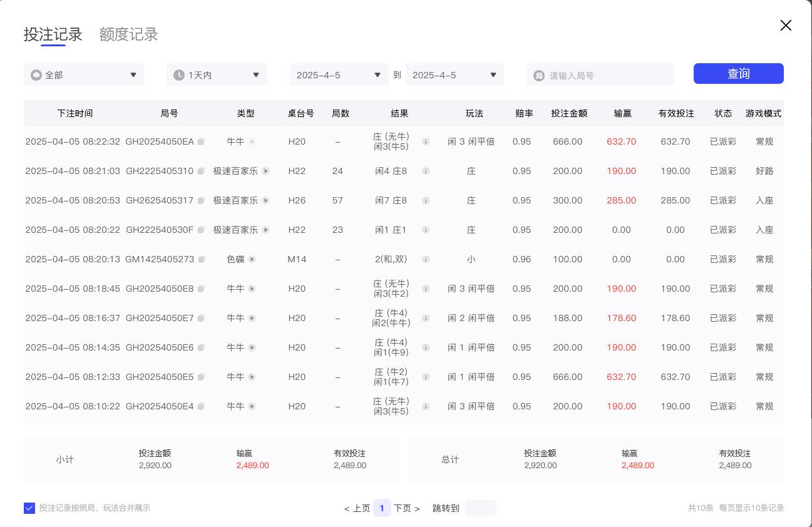Switch to the 额度记录 tab

[128, 34]
